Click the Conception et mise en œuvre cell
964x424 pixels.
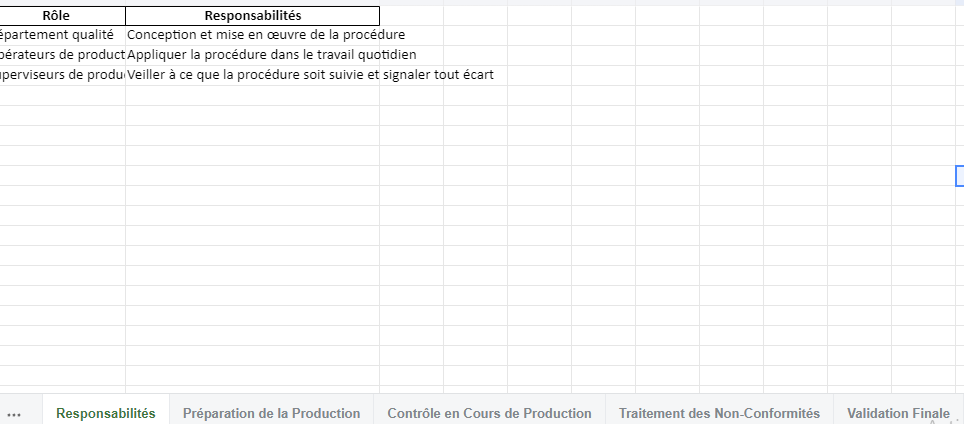(252, 35)
